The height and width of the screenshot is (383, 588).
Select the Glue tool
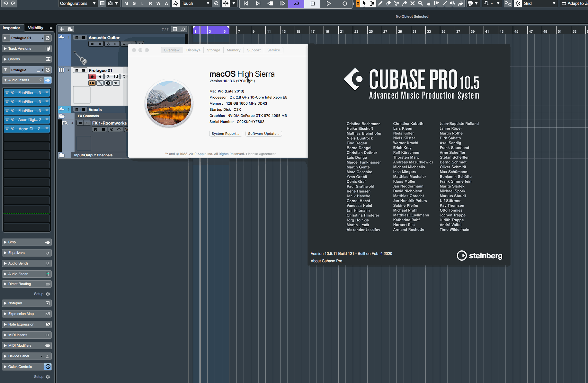tap(405, 3)
